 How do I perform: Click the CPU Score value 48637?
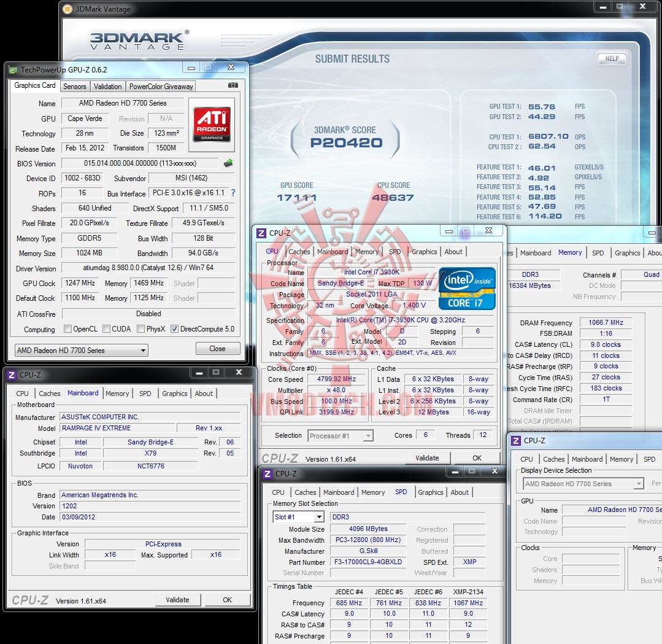pyautogui.click(x=393, y=197)
